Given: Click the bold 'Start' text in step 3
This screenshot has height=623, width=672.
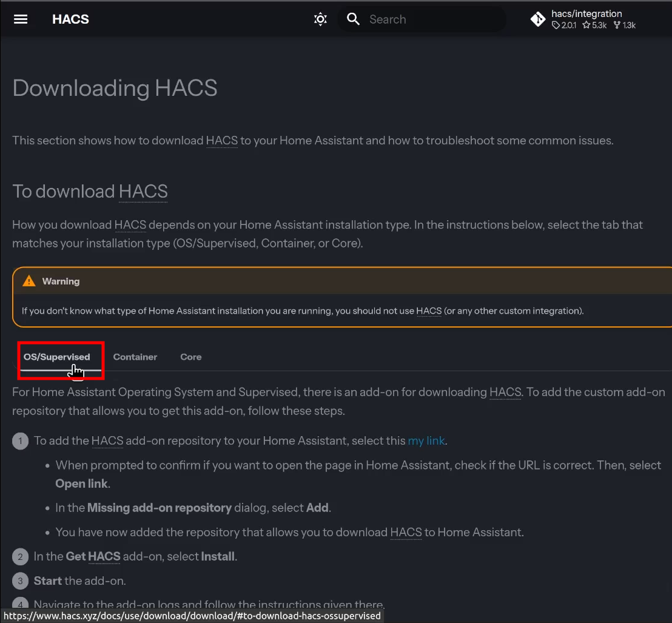Looking at the screenshot, I should click(48, 581).
